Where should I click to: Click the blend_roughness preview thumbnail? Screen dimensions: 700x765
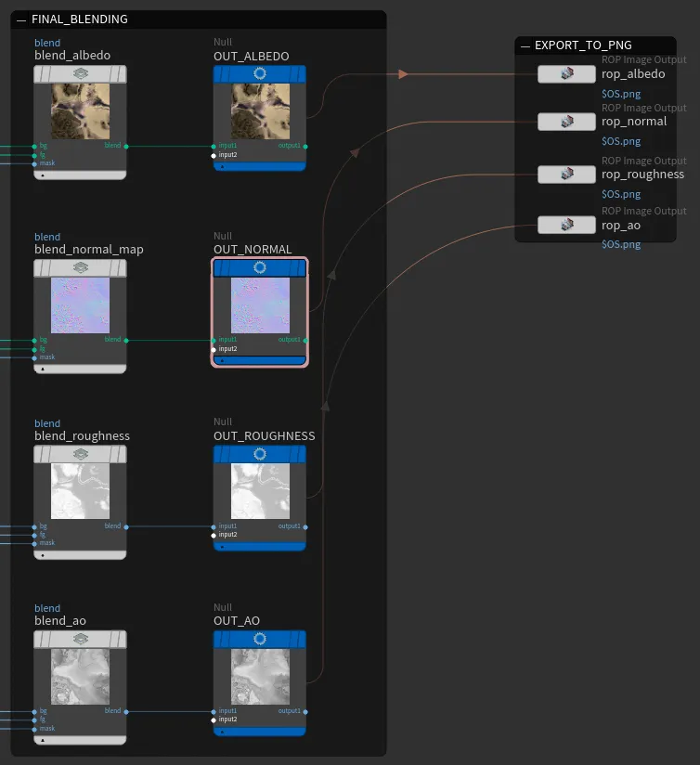(81, 491)
